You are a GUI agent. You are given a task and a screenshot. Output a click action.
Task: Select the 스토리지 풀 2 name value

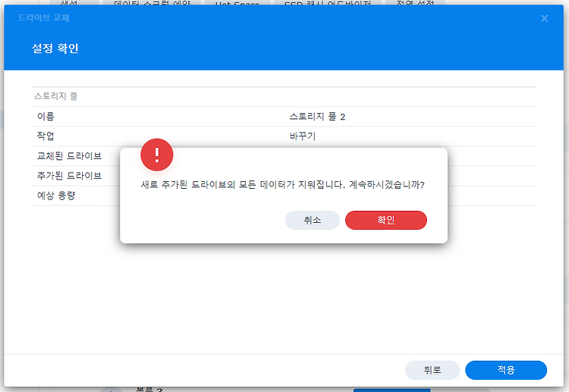tap(317, 117)
